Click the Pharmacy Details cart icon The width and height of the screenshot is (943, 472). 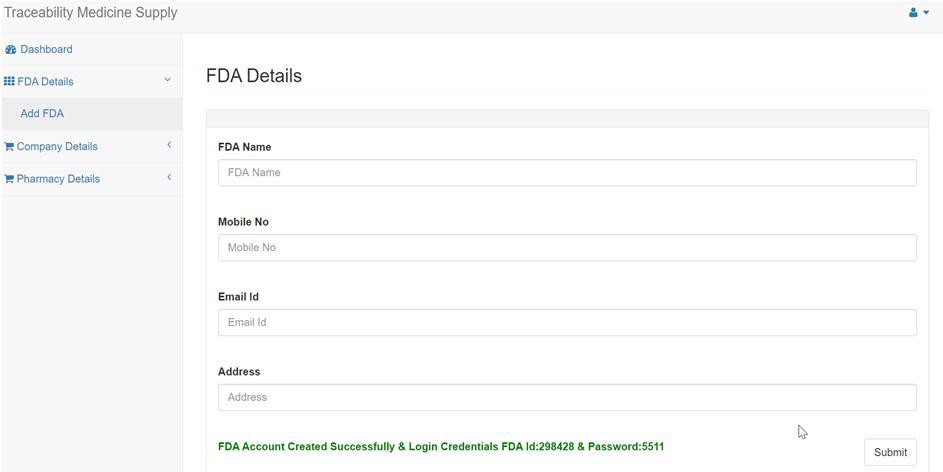(9, 179)
